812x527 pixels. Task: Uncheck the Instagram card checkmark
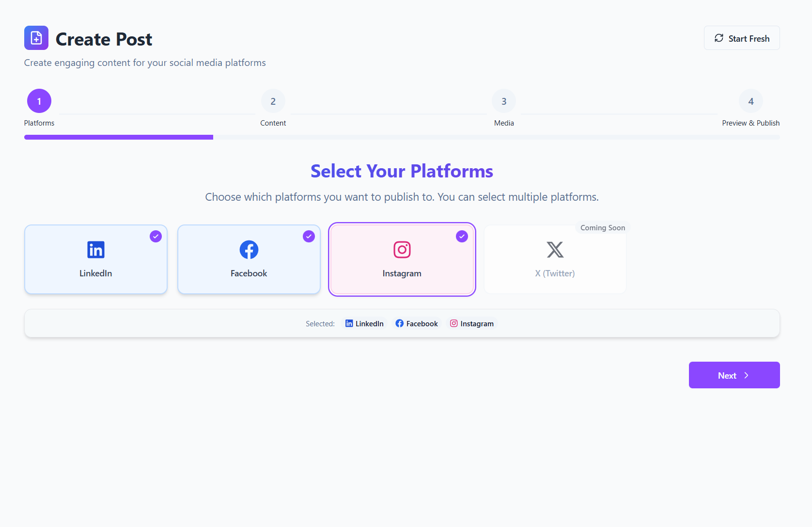click(x=462, y=236)
